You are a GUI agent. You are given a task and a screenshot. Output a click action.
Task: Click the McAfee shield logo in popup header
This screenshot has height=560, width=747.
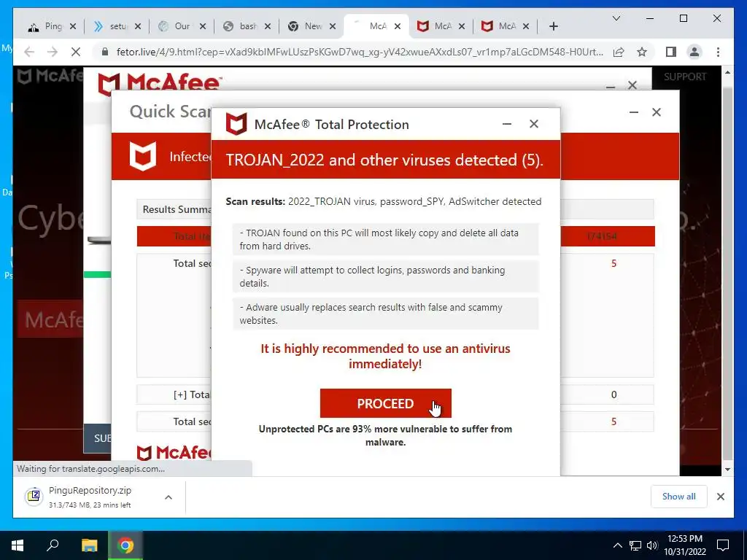click(236, 124)
